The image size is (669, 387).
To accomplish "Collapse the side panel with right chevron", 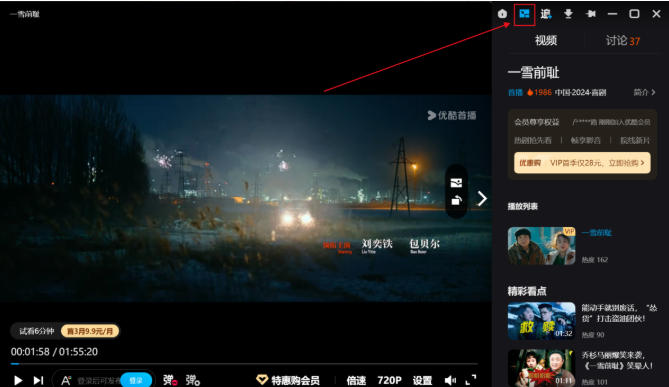I will (x=482, y=198).
